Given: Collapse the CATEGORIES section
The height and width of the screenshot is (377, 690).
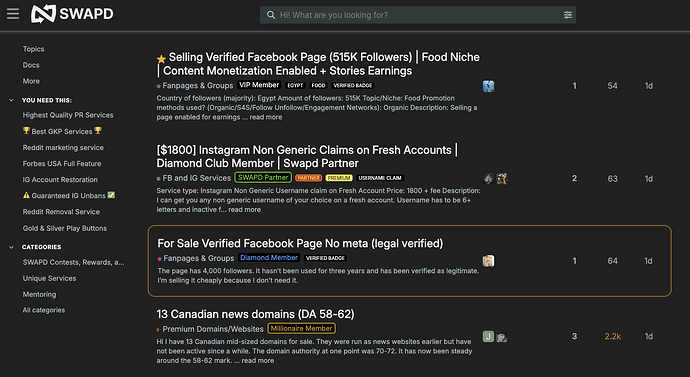Looking at the screenshot, I should pos(11,247).
